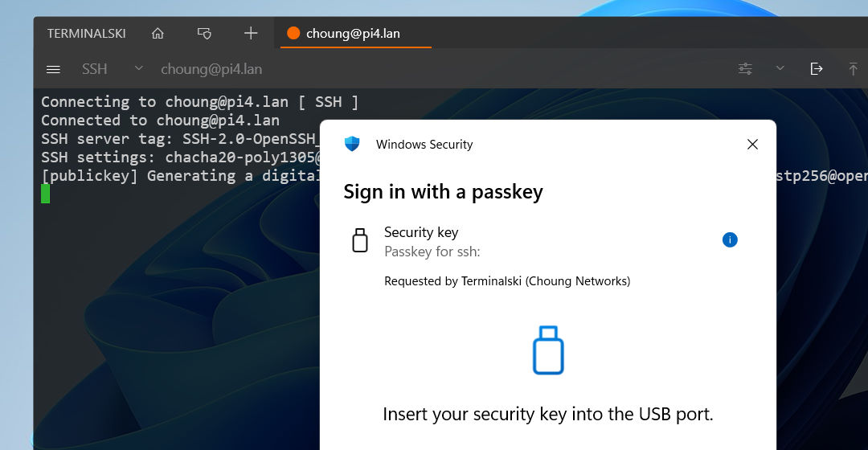868x450 pixels.
Task: Click the green terminal cursor
Action: pos(46,194)
